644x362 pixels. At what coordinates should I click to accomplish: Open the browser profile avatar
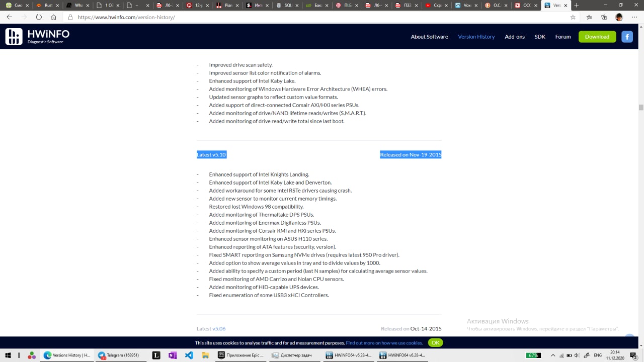(x=619, y=17)
